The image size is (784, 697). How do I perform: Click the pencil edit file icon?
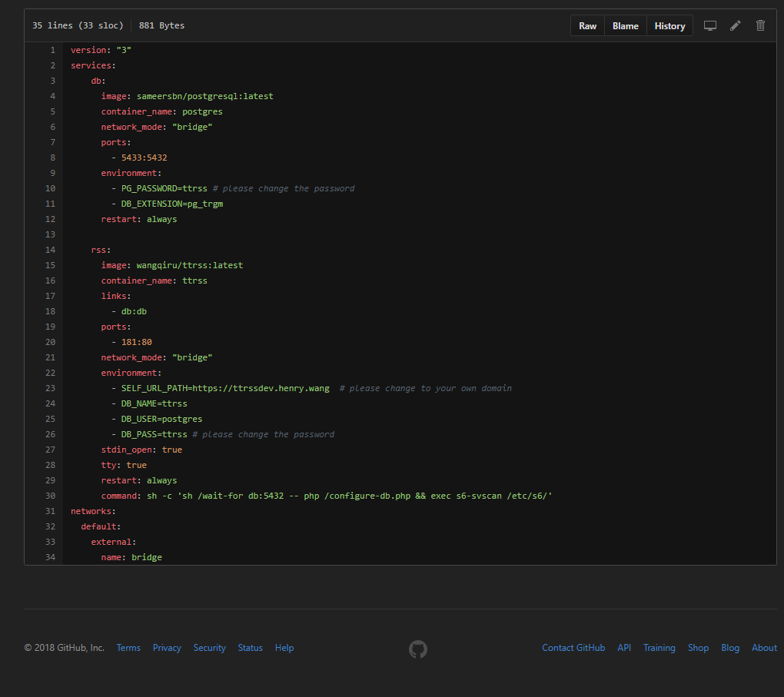point(735,25)
